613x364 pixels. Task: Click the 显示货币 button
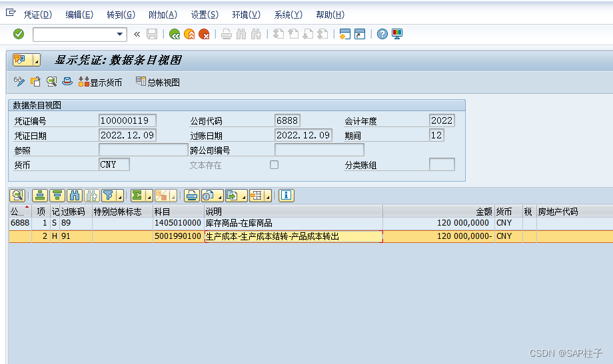coord(100,82)
